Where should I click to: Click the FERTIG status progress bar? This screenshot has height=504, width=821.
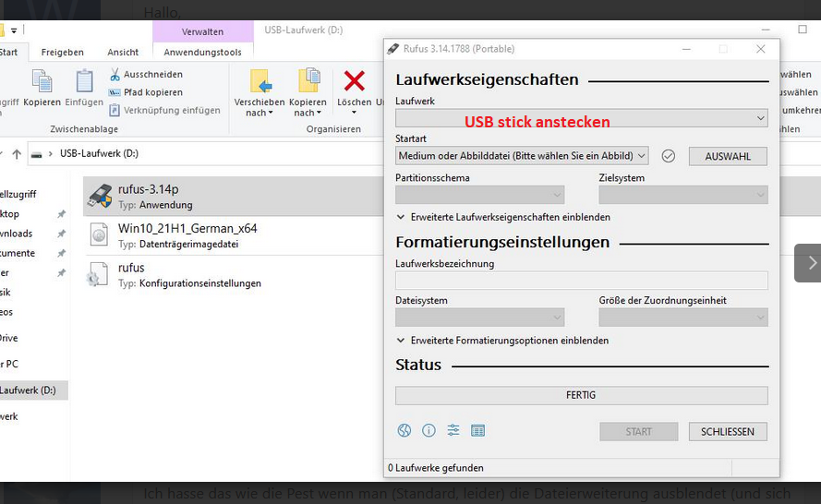coord(581,395)
